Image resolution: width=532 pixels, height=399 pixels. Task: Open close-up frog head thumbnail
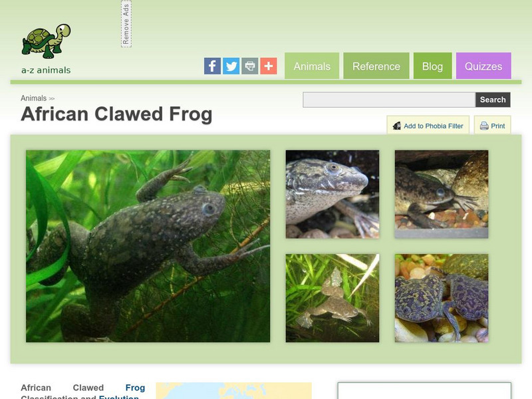[x=332, y=194]
